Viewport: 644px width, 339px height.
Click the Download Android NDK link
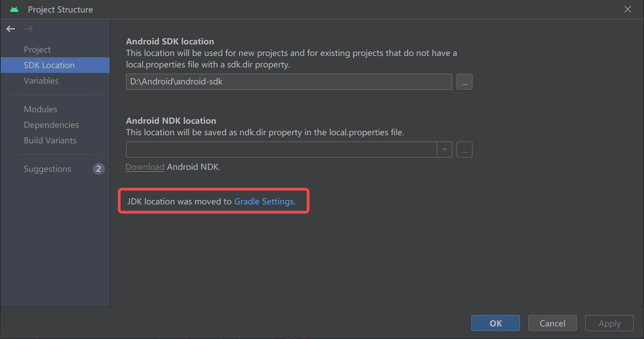(x=145, y=167)
